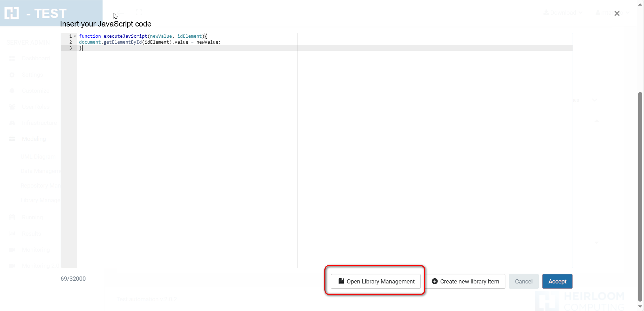Select the Monitoring 2.0 sidebar item
Viewport: 644px width, 311px height.
click(40, 266)
